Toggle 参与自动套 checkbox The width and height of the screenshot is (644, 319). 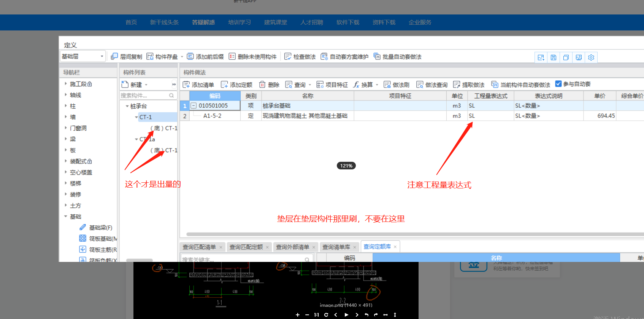pyautogui.click(x=558, y=84)
